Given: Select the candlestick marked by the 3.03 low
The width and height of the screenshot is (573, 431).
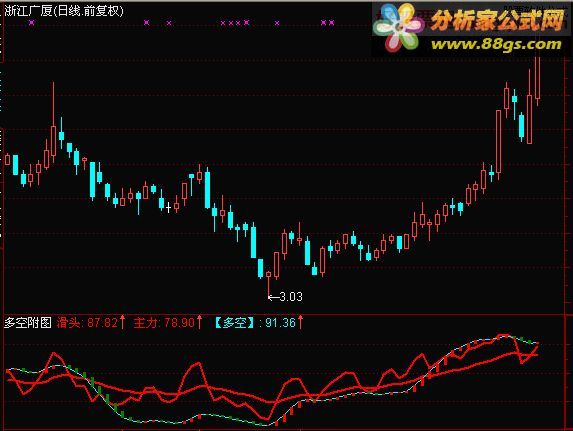Looking at the screenshot, I should point(269,285).
